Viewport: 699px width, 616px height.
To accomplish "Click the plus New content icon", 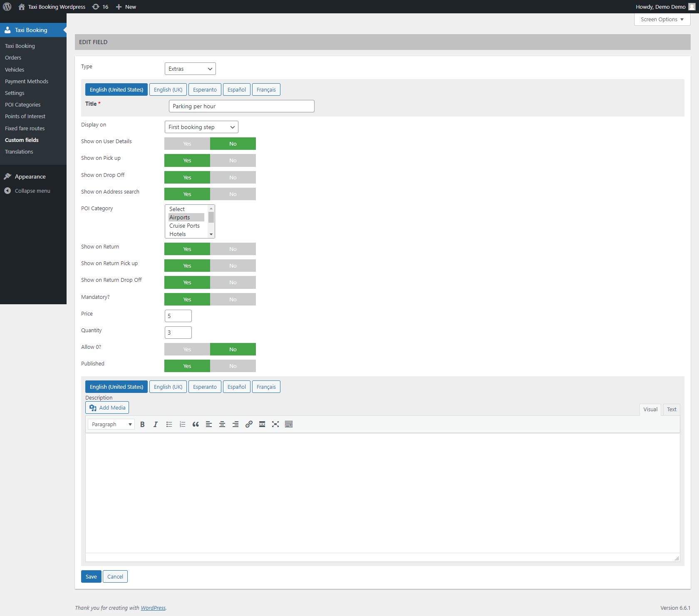I will [x=119, y=7].
